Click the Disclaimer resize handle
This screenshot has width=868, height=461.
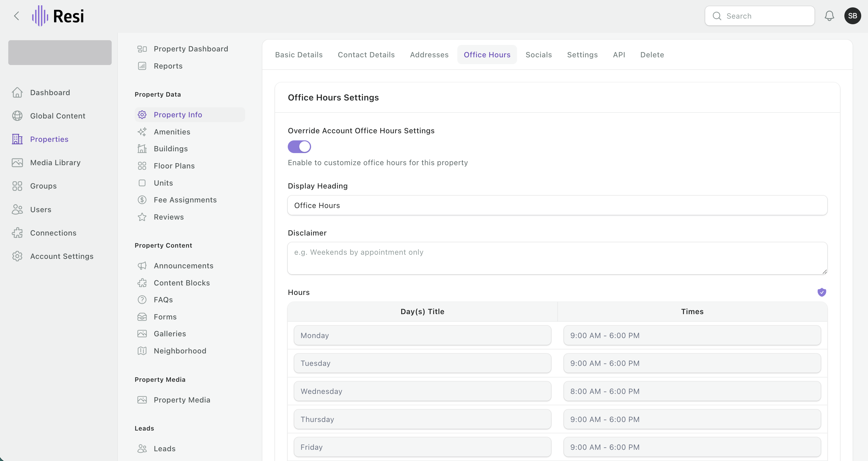pos(824,271)
